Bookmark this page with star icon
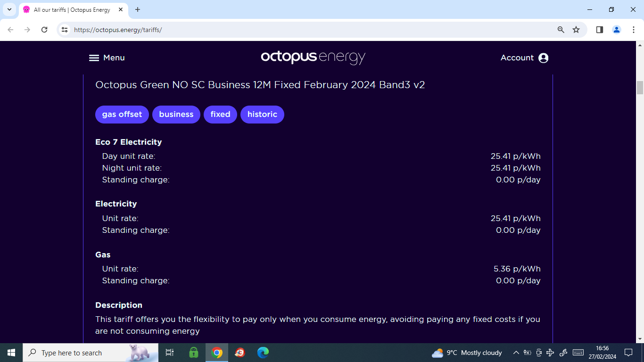The width and height of the screenshot is (644, 362). point(576,30)
